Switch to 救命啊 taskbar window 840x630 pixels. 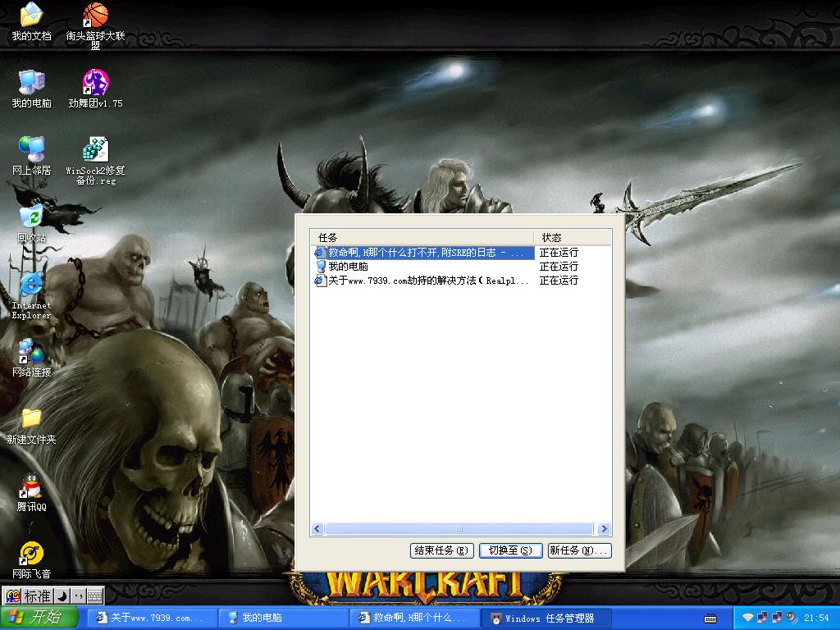[x=414, y=619]
